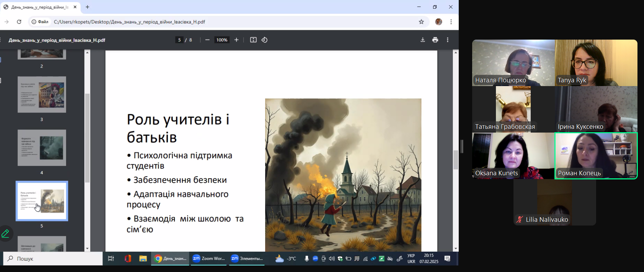Click document scrollbar up arrow
This screenshot has width=644, height=272.
click(456, 52)
